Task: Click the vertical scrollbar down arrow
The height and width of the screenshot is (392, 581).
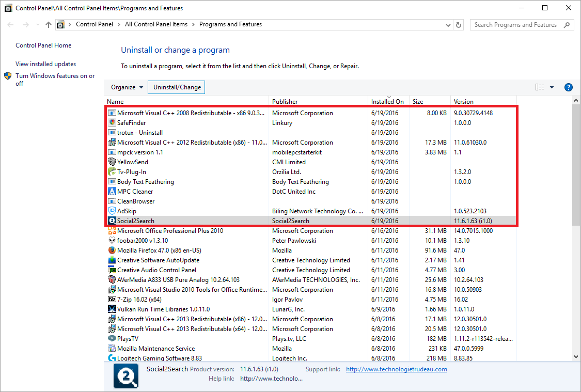Action: click(x=576, y=357)
